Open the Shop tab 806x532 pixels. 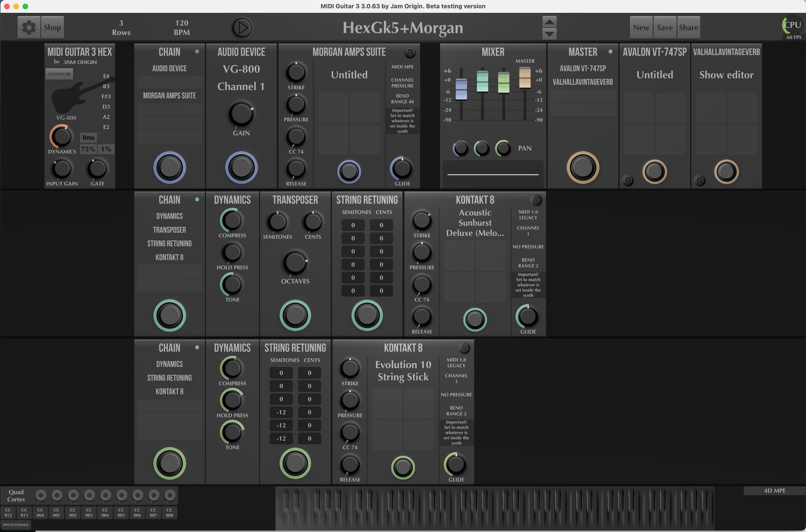(52, 28)
